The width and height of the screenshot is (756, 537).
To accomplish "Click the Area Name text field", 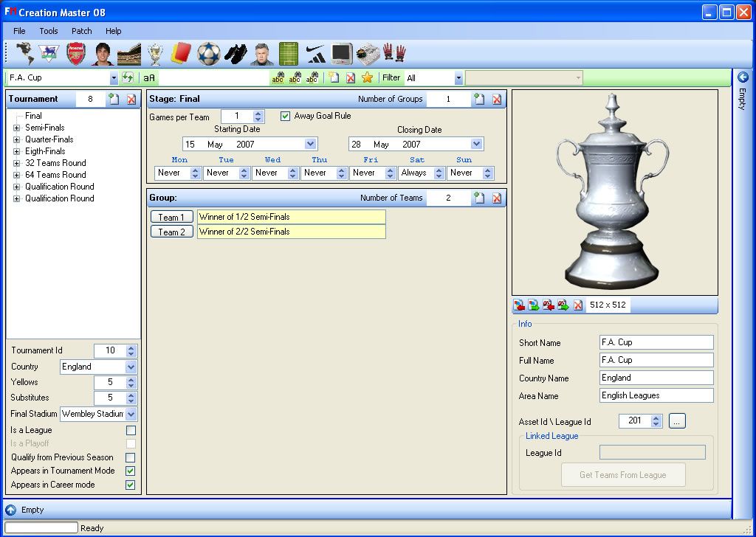I will pyautogui.click(x=656, y=395).
